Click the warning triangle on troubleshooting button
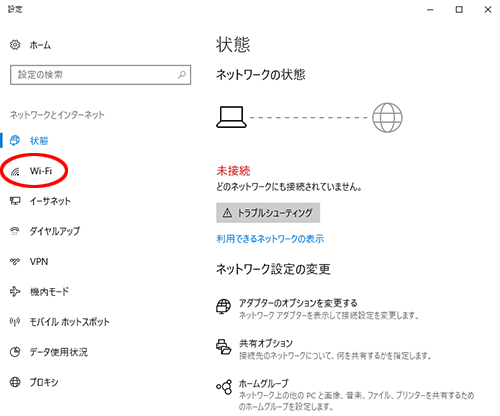500x416 pixels. coord(227,213)
